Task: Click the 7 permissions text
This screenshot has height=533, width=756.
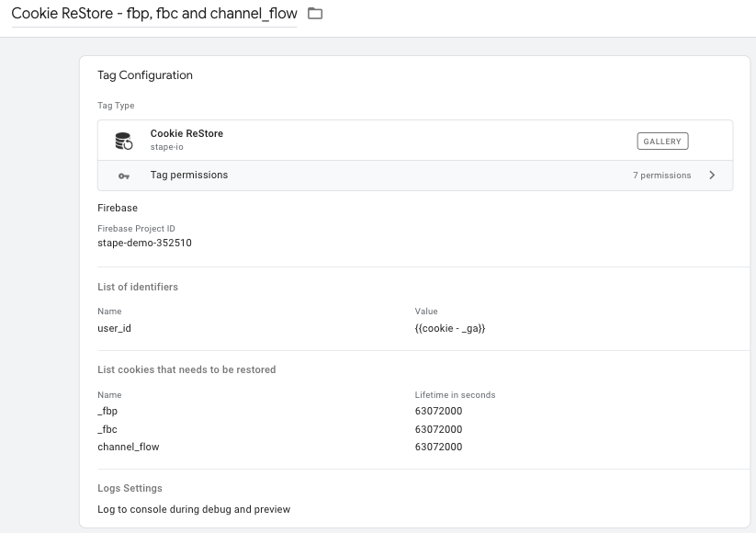Action: coord(662,176)
